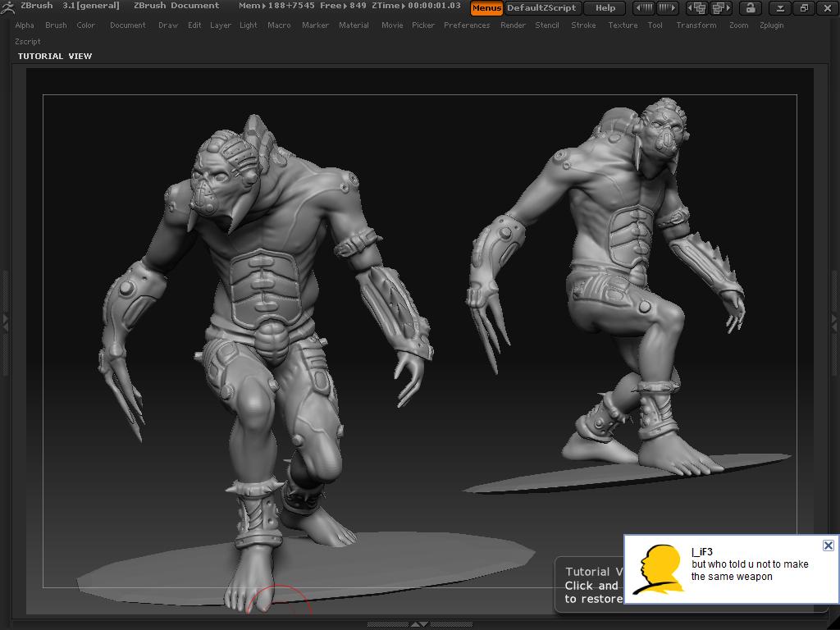
Task: Click the ZBrush 3.1[general] title text
Action: (x=70, y=6)
